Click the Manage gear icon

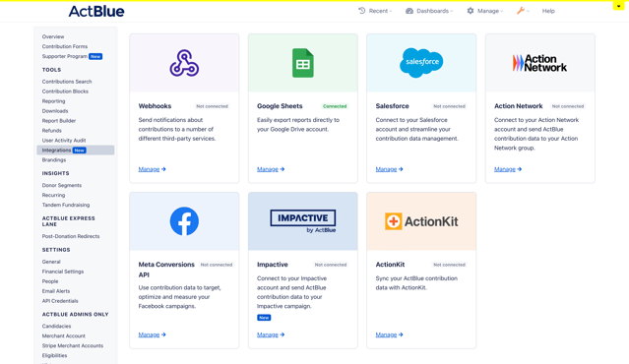tap(471, 11)
